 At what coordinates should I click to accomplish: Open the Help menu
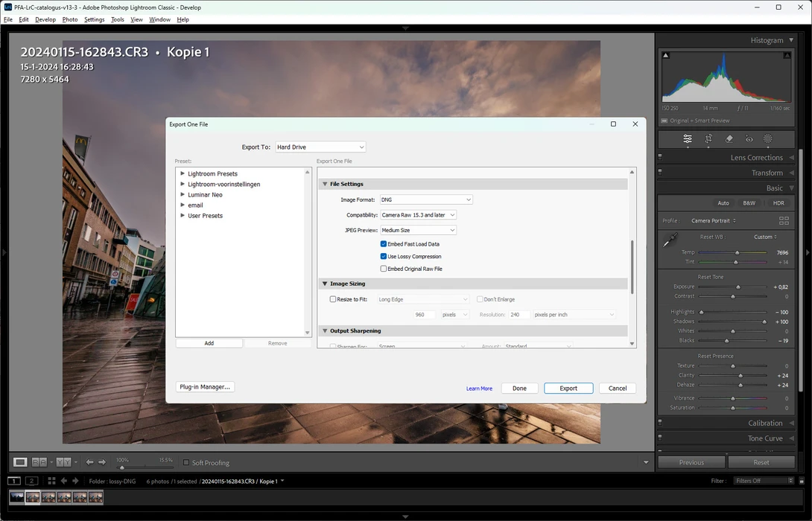point(183,19)
